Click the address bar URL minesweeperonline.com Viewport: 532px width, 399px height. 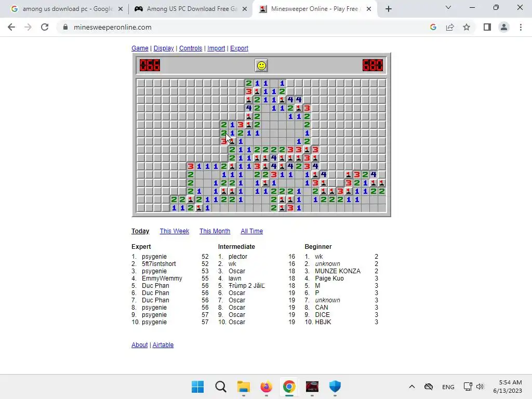tap(113, 27)
